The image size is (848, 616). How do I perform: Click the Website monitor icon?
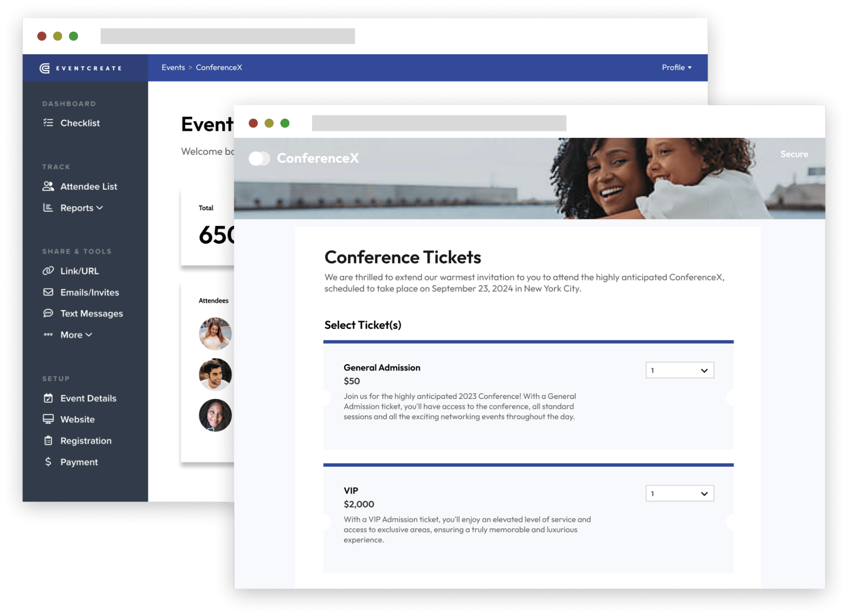click(48, 419)
